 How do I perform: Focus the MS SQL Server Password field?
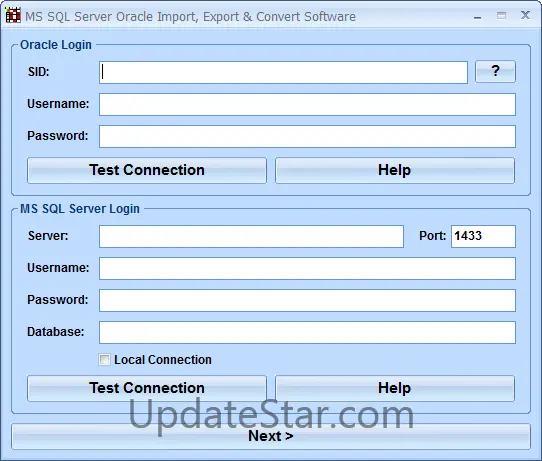307,300
